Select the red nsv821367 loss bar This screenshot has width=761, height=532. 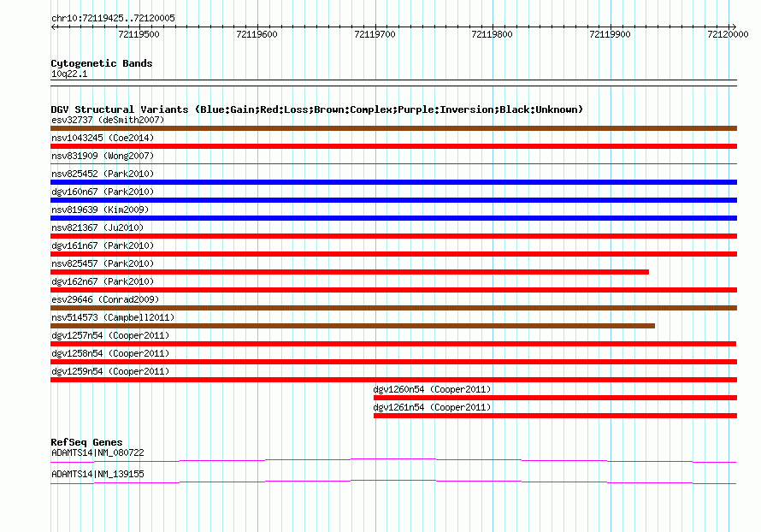[393, 236]
